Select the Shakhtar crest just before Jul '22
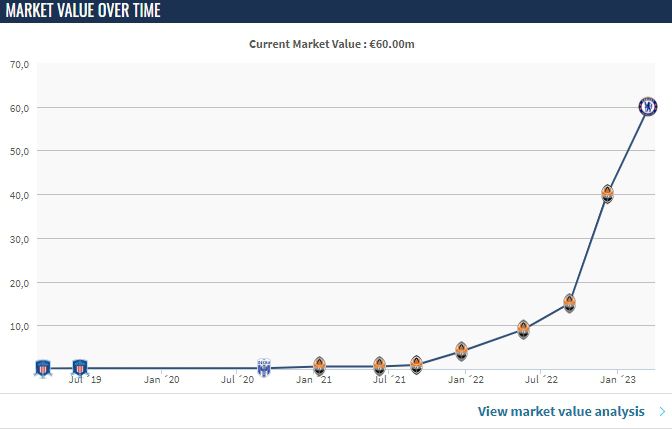 tap(523, 328)
